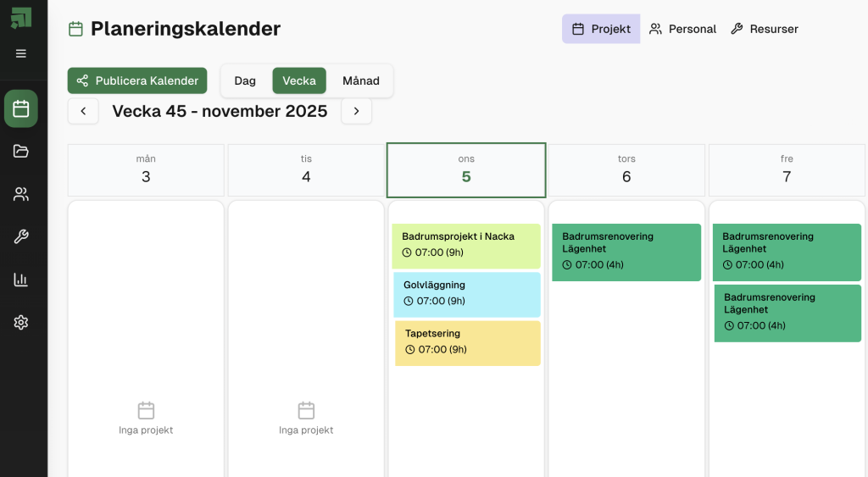Screen dimensions: 868x477
Task: Switch to the Månad view
Action: tap(361, 80)
